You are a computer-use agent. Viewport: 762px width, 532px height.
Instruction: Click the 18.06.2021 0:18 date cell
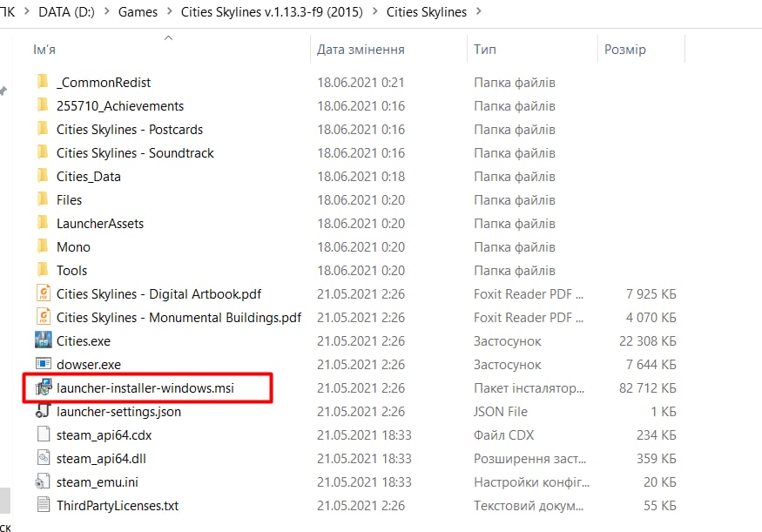click(361, 177)
